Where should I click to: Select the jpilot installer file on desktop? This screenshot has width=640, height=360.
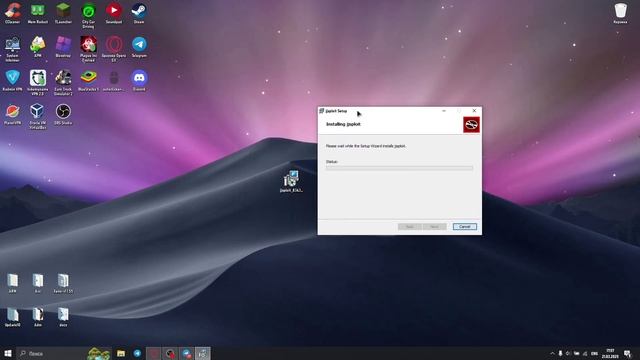click(x=291, y=181)
